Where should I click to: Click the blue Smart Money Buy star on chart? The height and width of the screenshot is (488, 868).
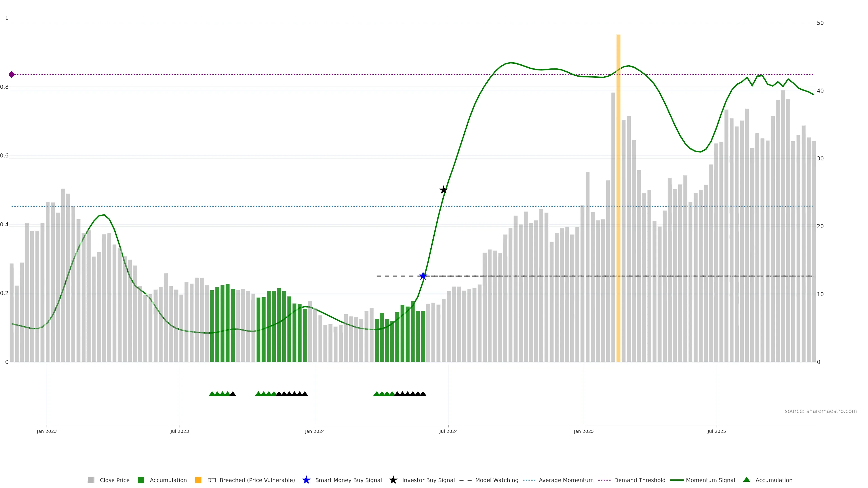(x=423, y=276)
